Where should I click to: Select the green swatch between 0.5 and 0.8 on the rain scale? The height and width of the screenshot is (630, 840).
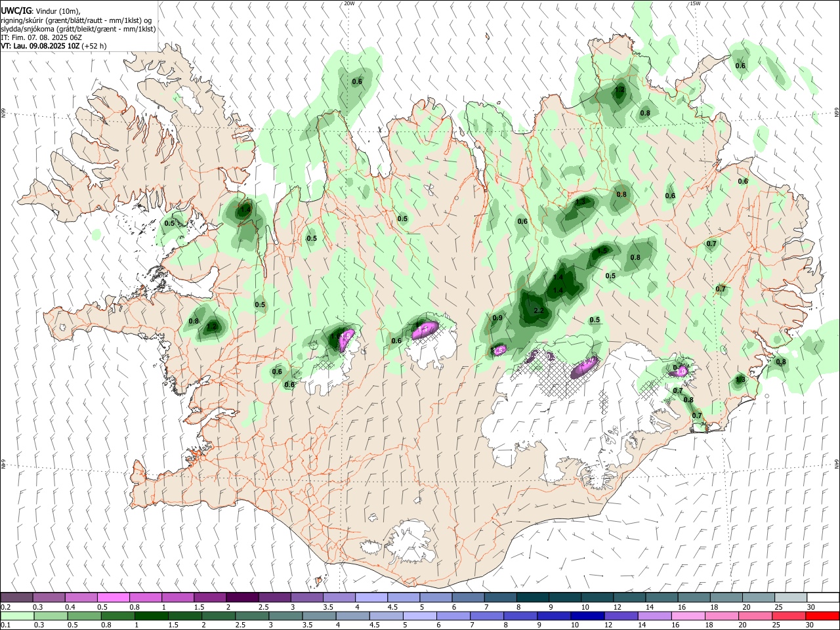coord(84,616)
